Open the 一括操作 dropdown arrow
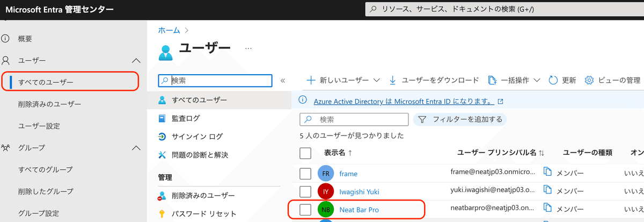Viewport: 644px width, 222px height. click(537, 81)
